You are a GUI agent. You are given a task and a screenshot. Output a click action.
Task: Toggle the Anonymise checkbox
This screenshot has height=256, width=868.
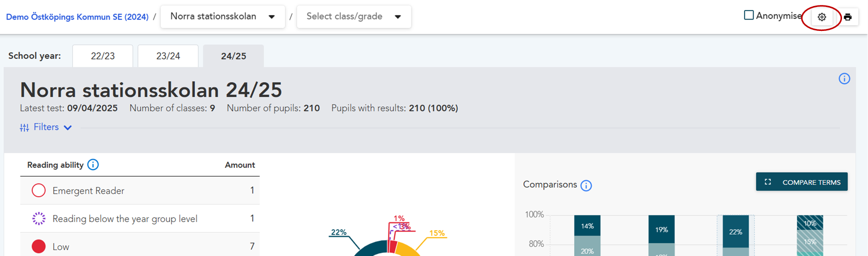[x=748, y=15]
